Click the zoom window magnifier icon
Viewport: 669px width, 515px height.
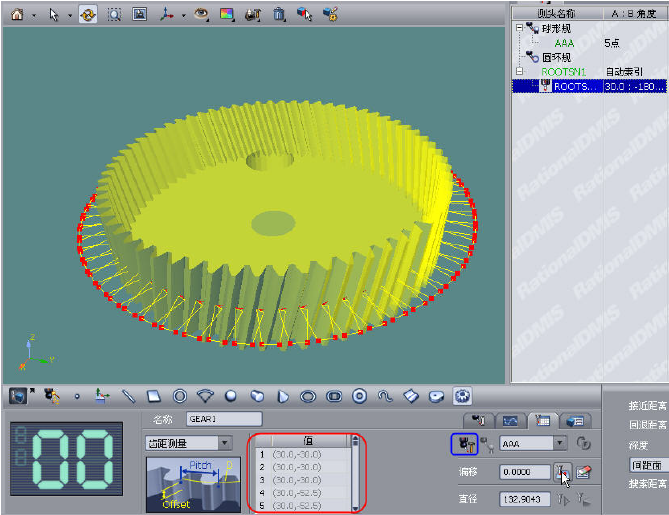[x=114, y=15]
